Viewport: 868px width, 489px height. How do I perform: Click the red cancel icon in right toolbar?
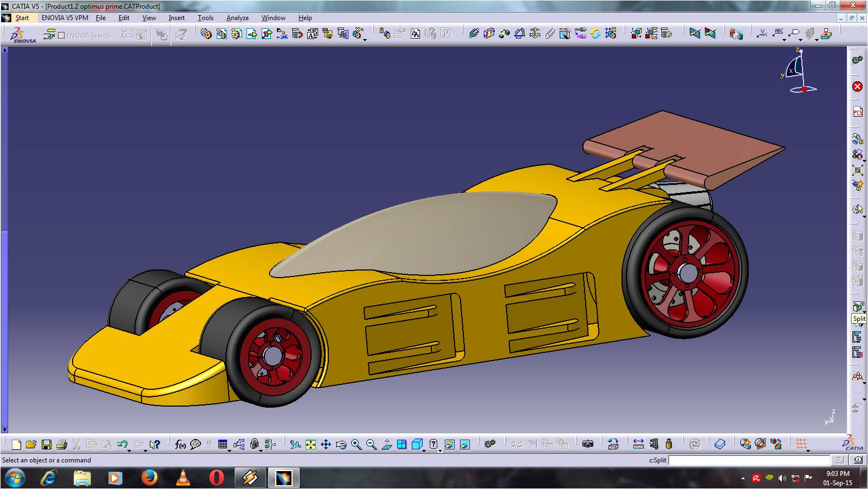[x=857, y=87]
